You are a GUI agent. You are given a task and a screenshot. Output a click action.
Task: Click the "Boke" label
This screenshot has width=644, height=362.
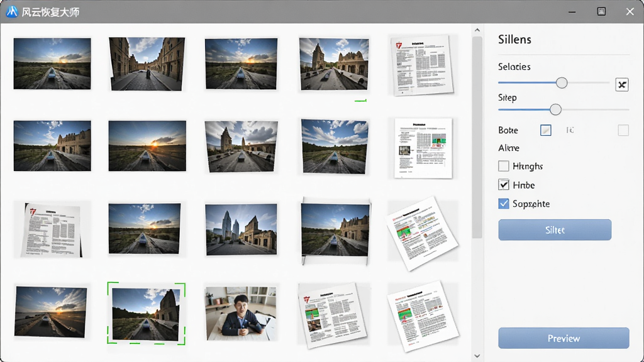508,130
